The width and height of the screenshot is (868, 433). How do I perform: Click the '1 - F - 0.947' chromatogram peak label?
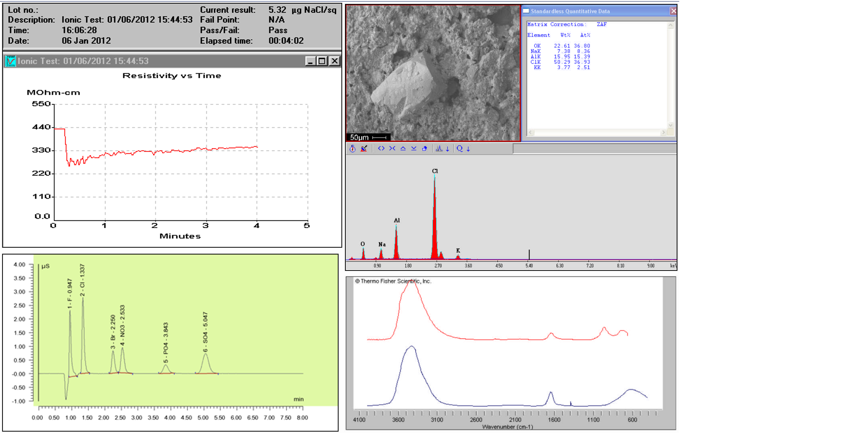click(x=70, y=294)
